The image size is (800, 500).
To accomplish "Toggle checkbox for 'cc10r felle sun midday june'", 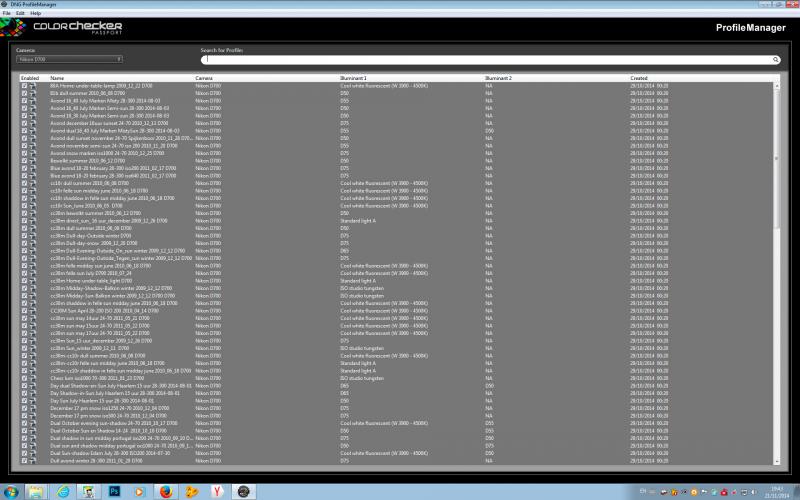I will click(x=24, y=191).
